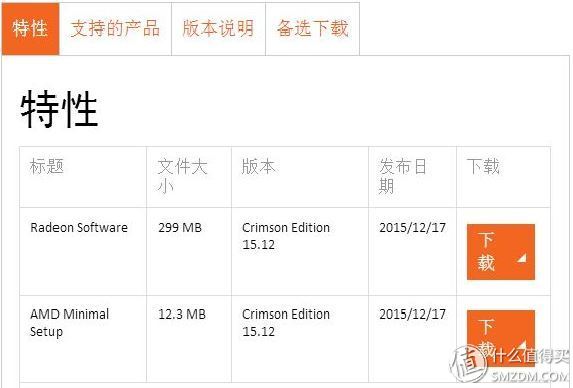Download the AMD Minimal Setup installer

pos(501,338)
